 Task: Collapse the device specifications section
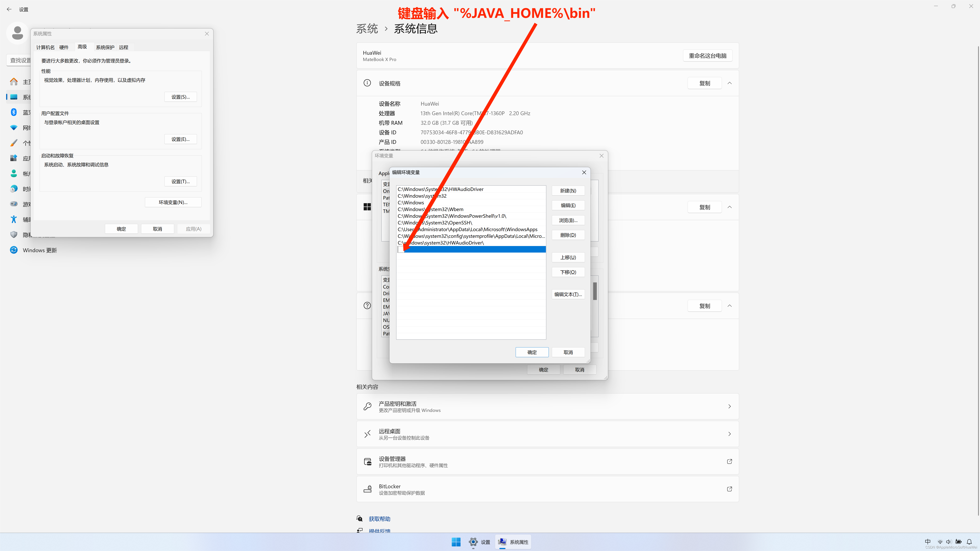729,83
